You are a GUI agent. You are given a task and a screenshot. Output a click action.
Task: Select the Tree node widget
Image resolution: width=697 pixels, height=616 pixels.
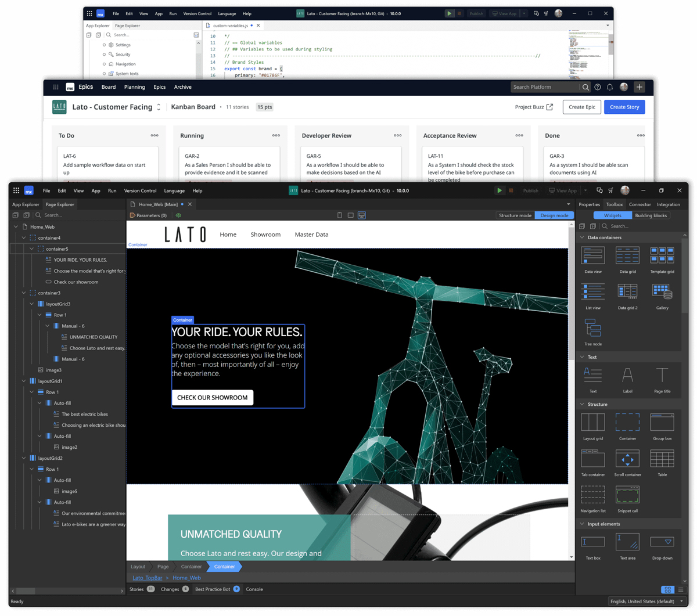592,332
